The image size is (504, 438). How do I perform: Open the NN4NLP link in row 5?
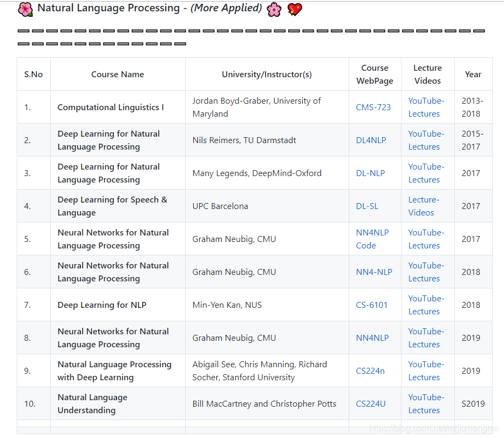coord(372,233)
